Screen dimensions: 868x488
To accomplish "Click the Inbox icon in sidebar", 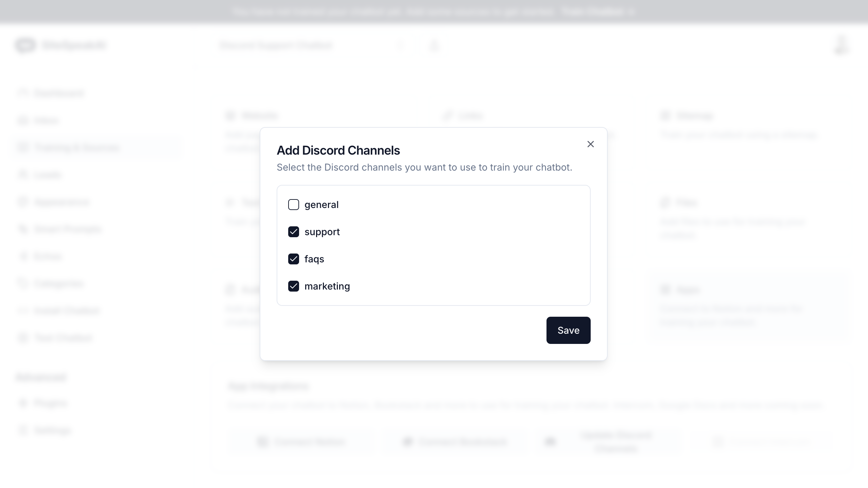I will point(23,121).
